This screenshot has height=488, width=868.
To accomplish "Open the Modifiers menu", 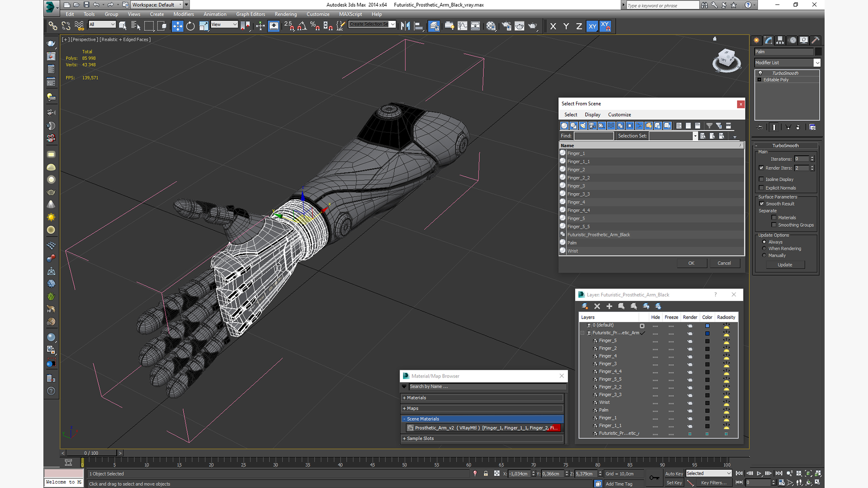I will (x=184, y=14).
